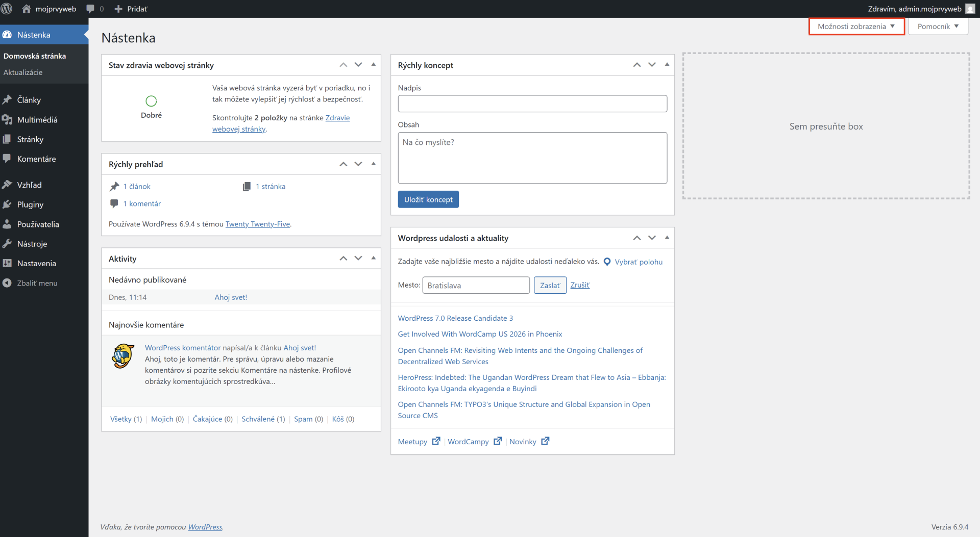Click the Komentáre sidebar bubble icon
The image size is (980, 537).
click(7, 159)
